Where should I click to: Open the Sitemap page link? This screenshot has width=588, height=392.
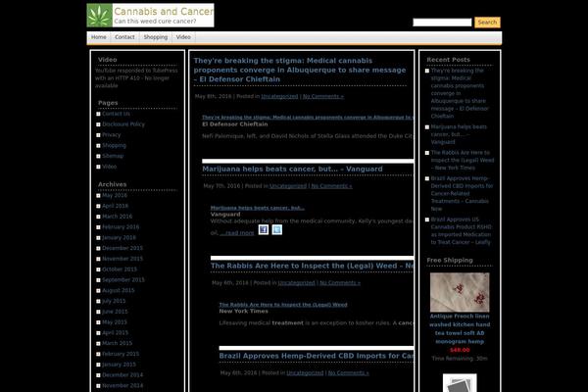point(113,156)
